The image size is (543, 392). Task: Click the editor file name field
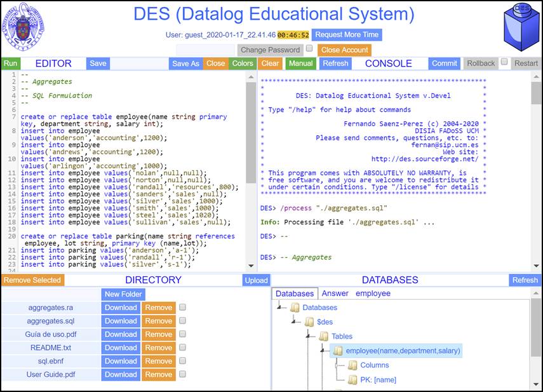pyautogui.click(x=139, y=64)
